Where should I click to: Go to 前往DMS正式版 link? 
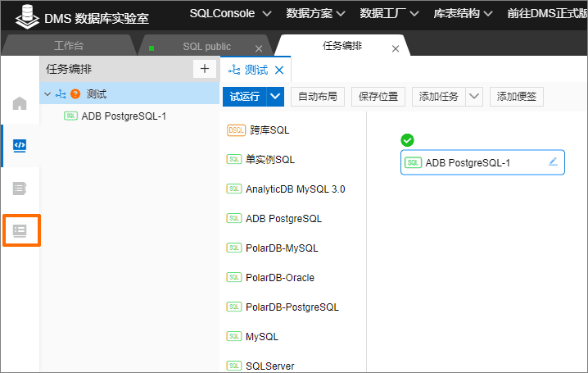click(x=547, y=13)
